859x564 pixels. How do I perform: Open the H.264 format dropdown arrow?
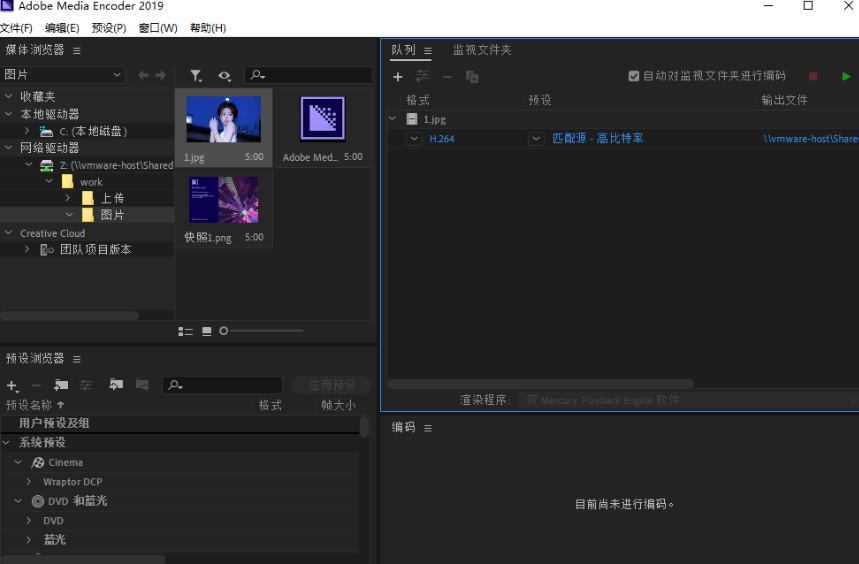click(414, 139)
